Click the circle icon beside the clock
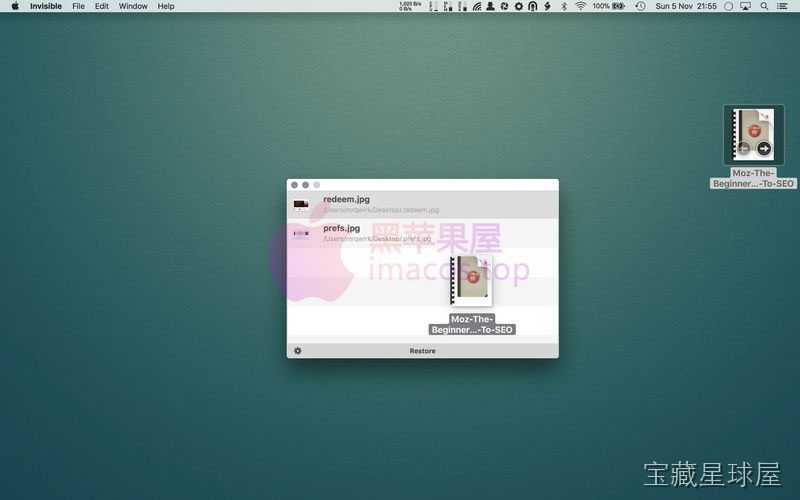 (x=729, y=6)
